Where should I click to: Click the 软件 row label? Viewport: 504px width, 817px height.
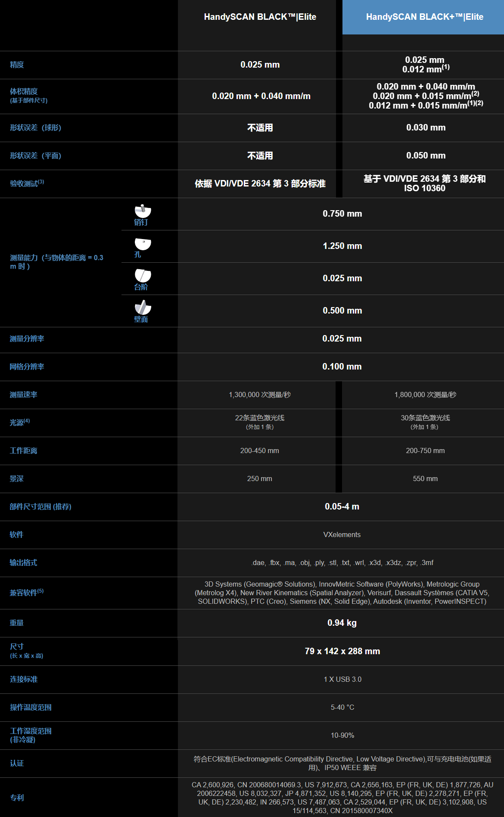[x=17, y=534]
